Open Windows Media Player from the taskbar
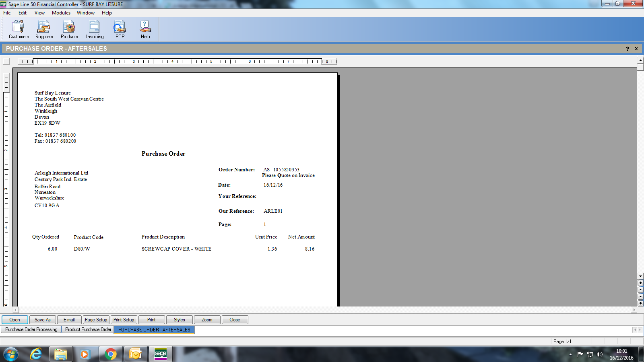Image resolution: width=644 pixels, height=362 pixels. click(x=85, y=354)
